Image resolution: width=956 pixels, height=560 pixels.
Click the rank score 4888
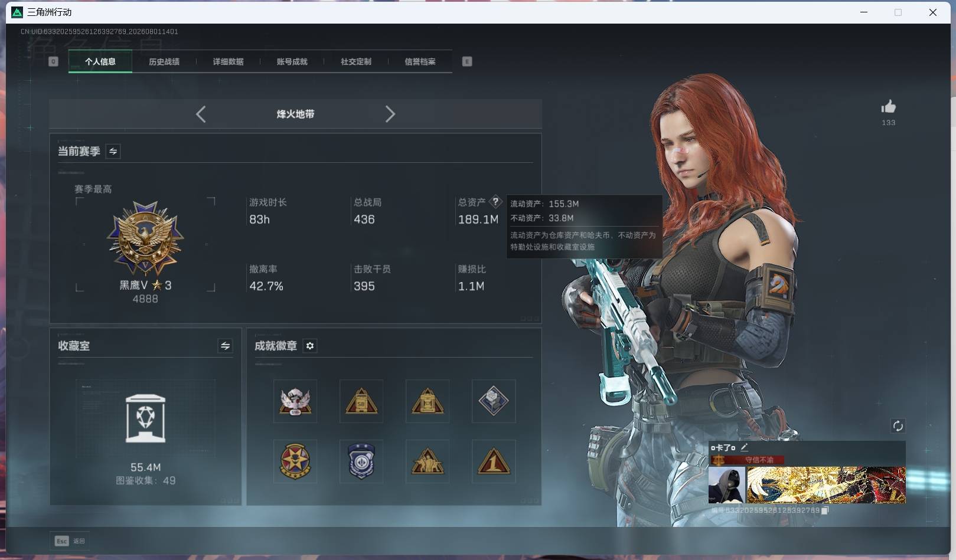pyautogui.click(x=145, y=299)
